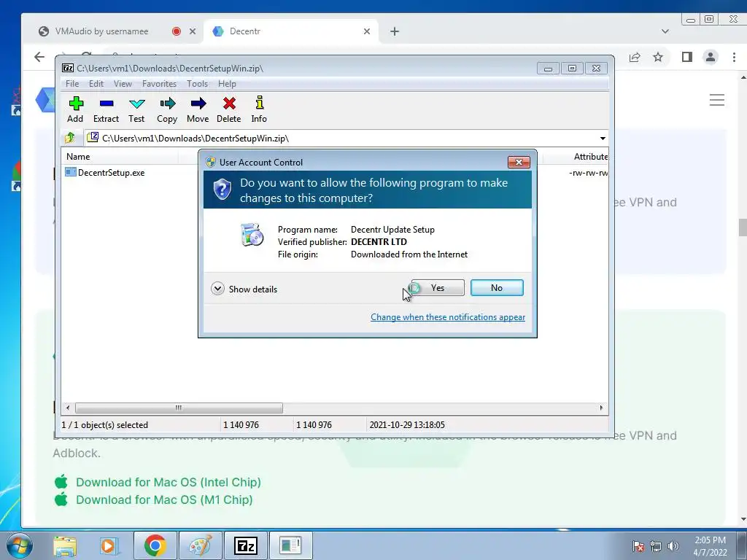Open the Tools menu
This screenshot has width=747, height=560.
point(197,84)
